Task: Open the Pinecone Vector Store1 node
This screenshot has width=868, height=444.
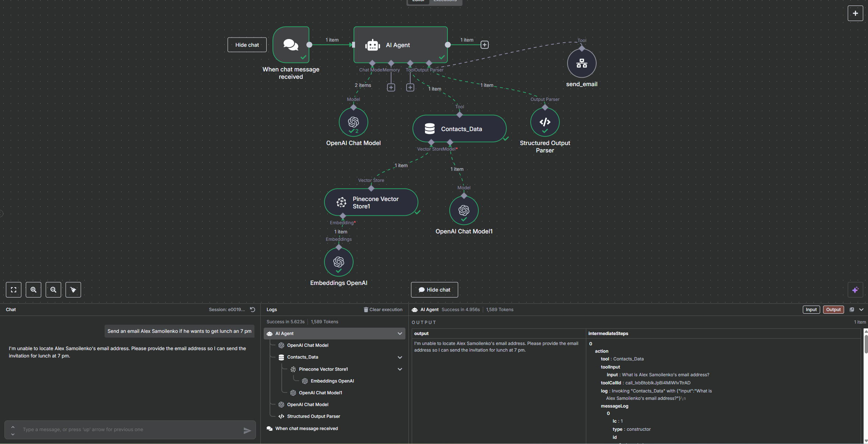Action: coord(371,202)
